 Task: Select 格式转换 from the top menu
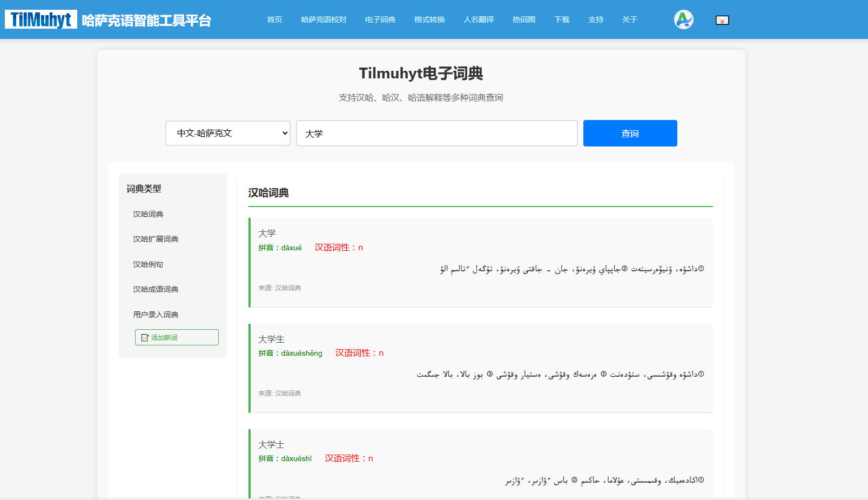[x=429, y=19]
